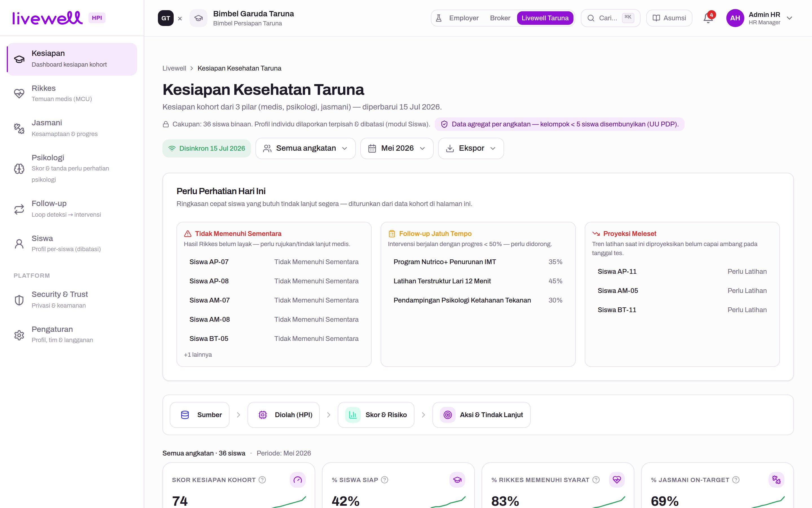Viewport: 812px width, 508px height.
Task: Click the GT organization badge
Action: pos(166,18)
